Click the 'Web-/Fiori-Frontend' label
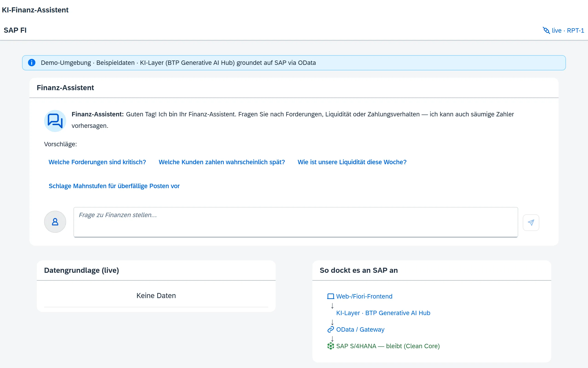Viewport: 588px width, 368px height. point(364,296)
